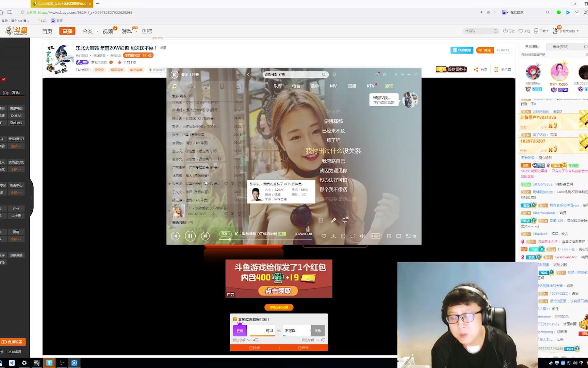Viewport: 588px width, 368px height.
Task: Go back with KuGou back arrow
Action: coord(248,75)
